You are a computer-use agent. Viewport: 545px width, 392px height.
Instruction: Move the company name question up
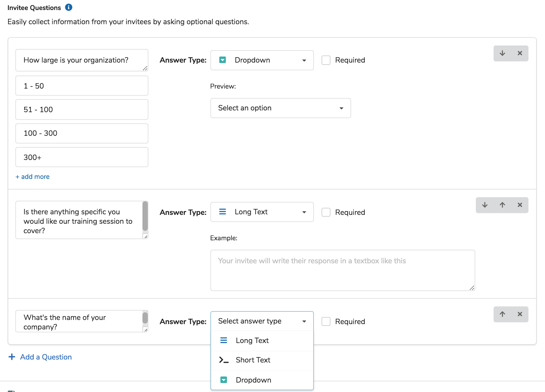502,314
